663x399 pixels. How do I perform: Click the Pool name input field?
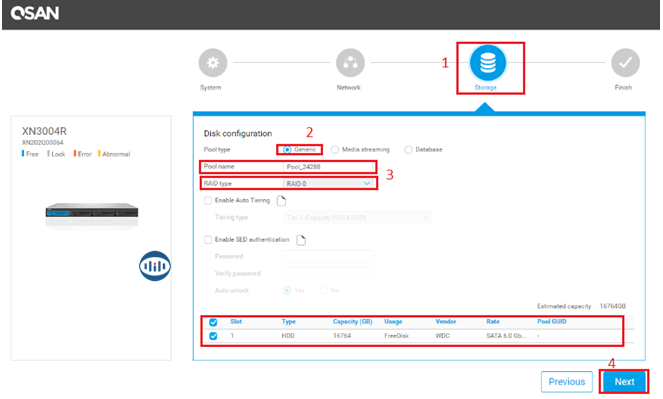(328, 167)
